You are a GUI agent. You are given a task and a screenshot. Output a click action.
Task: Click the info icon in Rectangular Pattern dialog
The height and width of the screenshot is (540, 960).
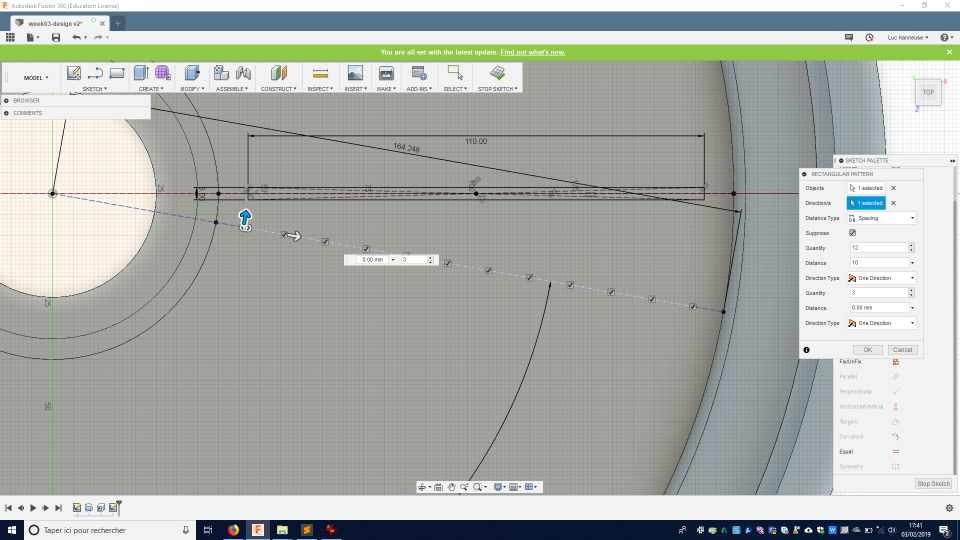click(806, 350)
